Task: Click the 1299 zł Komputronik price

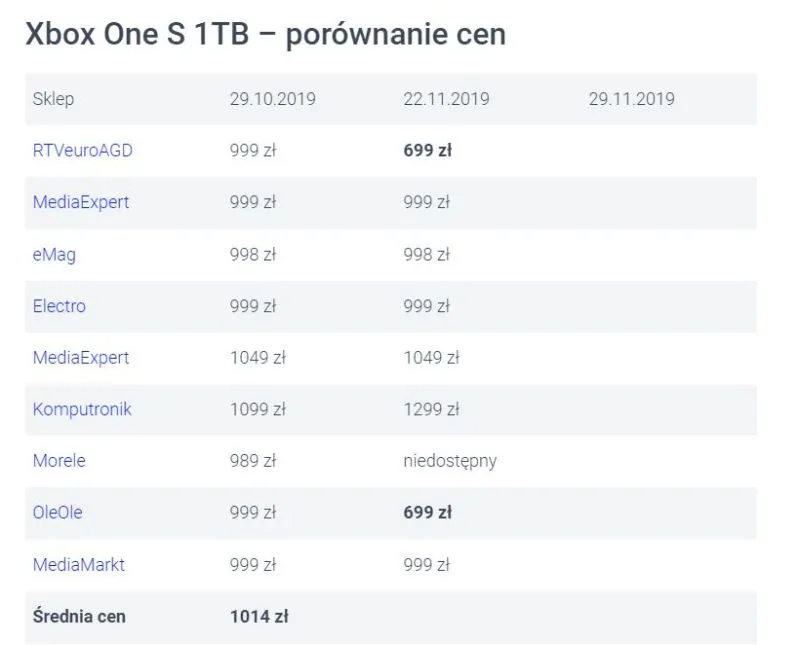Action: click(x=431, y=409)
